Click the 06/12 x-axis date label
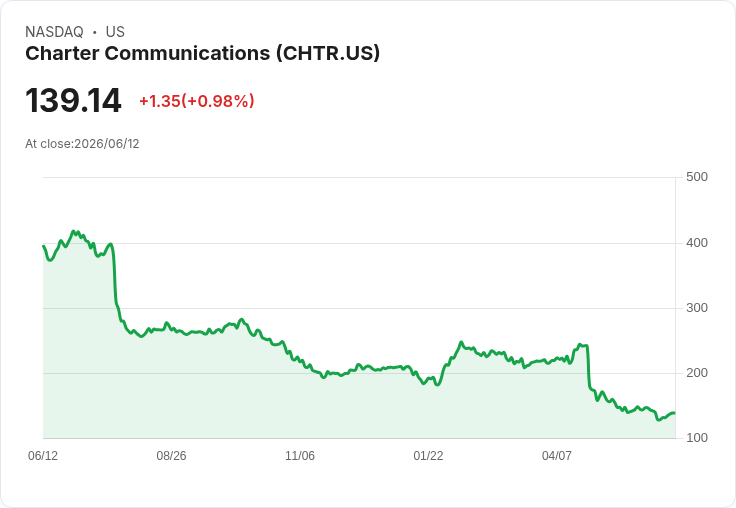The height and width of the screenshot is (508, 736). point(43,455)
